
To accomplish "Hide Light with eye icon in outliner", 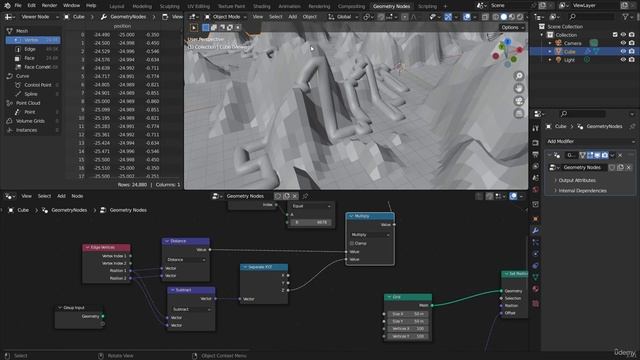I will [623, 60].
